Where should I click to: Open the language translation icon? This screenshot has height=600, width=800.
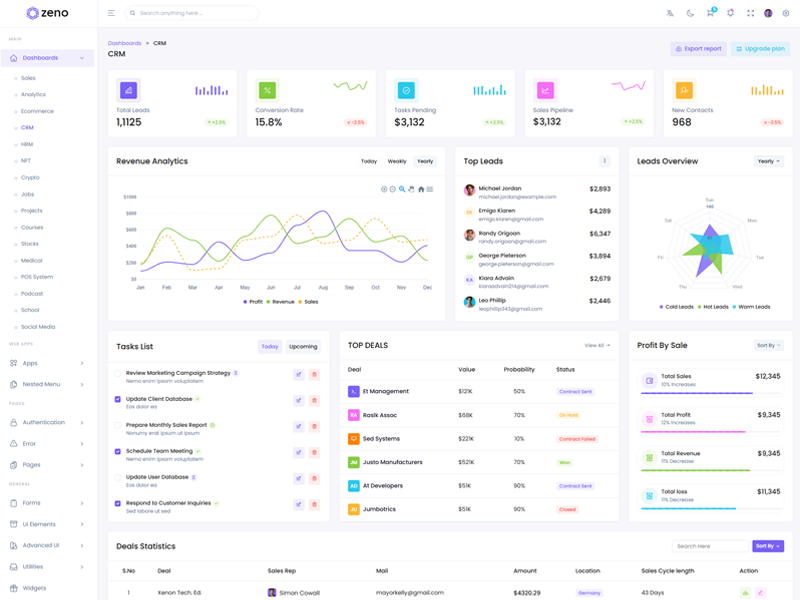(670, 13)
